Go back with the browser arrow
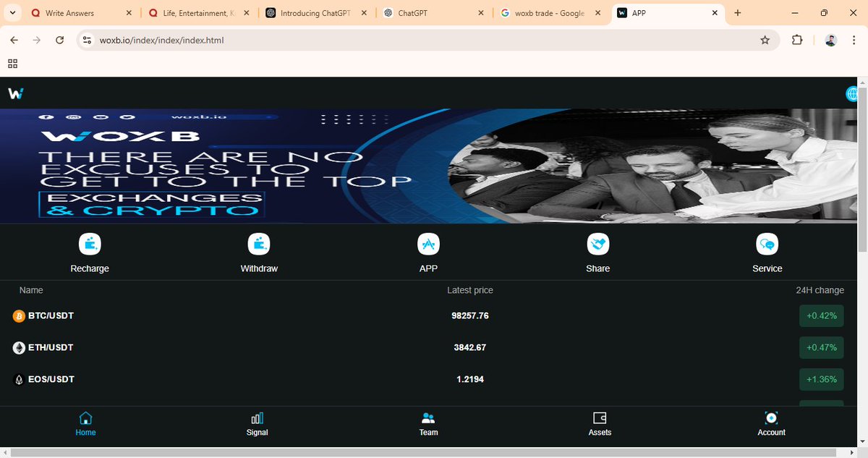The height and width of the screenshot is (458, 868). pos(14,41)
